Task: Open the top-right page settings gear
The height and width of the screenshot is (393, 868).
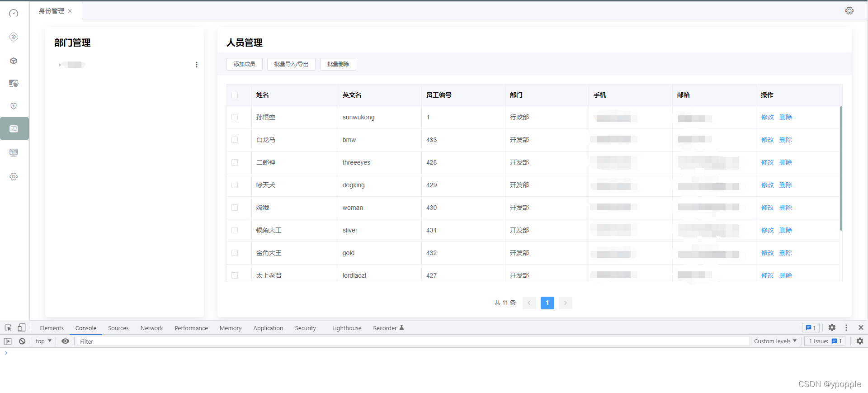Action: pos(849,11)
